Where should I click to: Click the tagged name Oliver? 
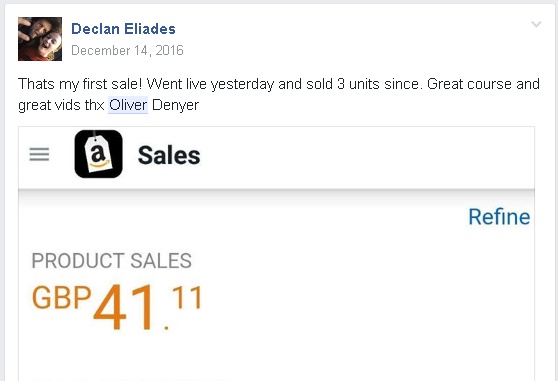pyautogui.click(x=128, y=105)
